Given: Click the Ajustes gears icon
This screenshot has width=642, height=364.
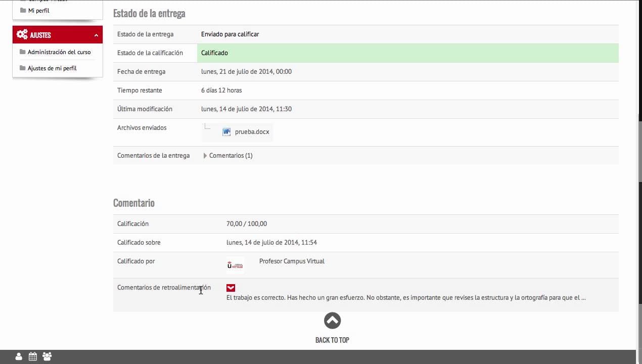Looking at the screenshot, I should 22,34.
